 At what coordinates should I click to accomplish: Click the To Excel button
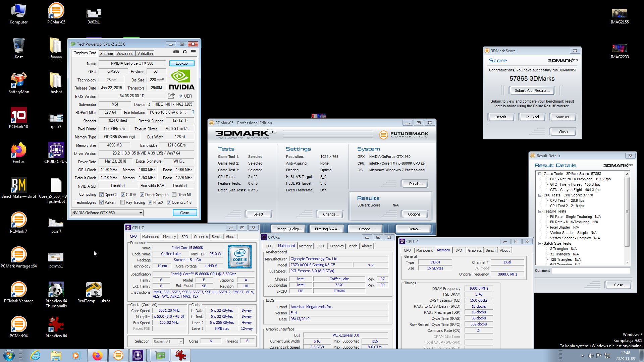pyautogui.click(x=532, y=117)
